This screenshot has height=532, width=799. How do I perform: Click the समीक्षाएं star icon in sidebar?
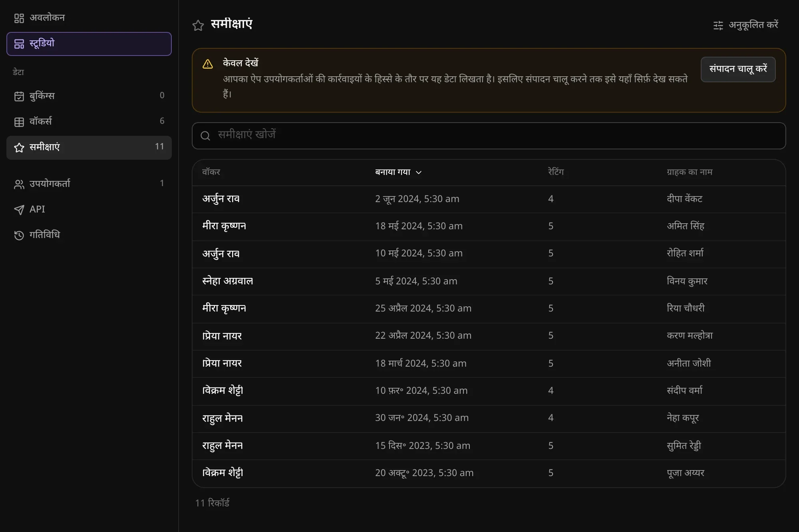[x=19, y=147]
